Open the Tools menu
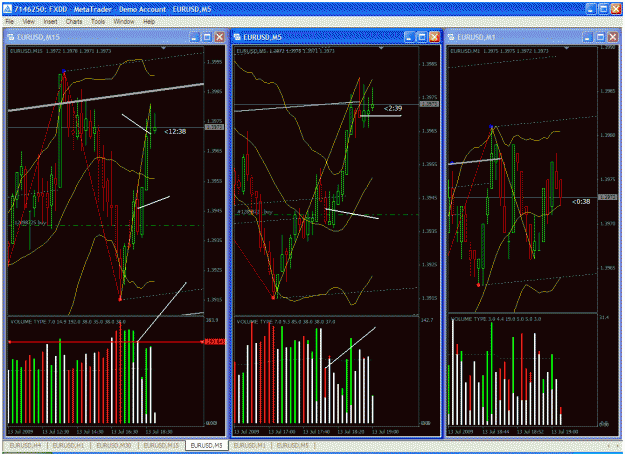The image size is (625, 454). 98,22
